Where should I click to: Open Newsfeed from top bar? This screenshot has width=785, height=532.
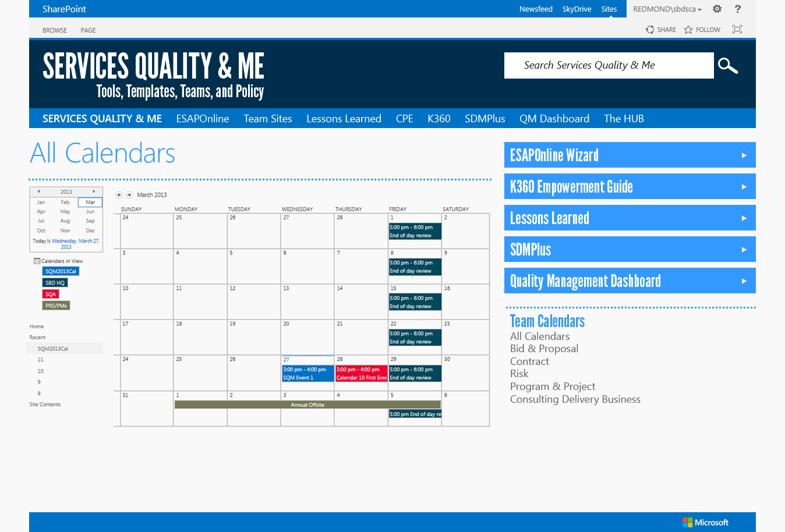coord(536,9)
